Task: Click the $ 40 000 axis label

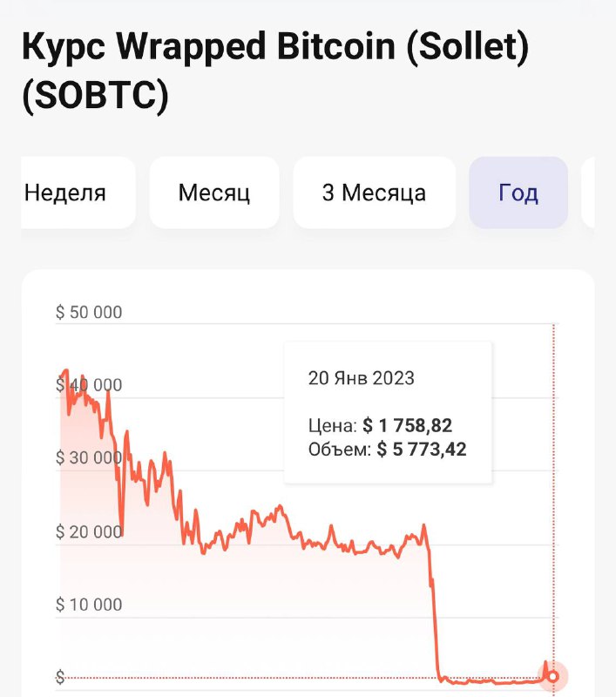Action: (x=89, y=385)
